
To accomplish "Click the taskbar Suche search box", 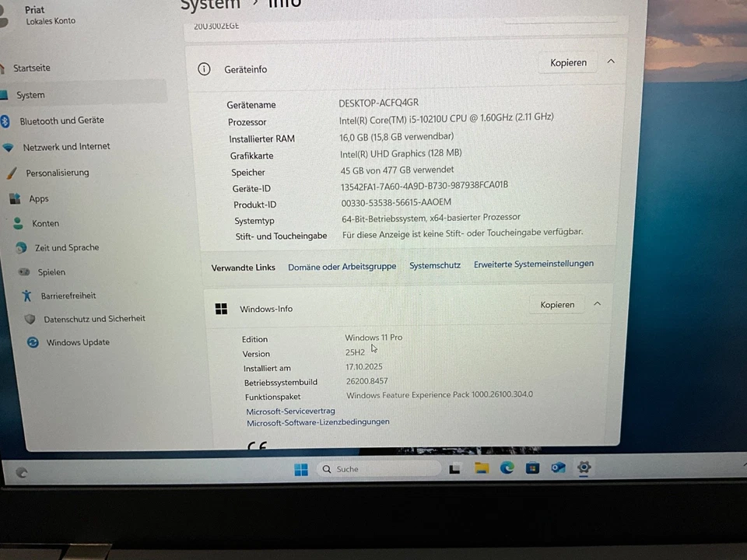I will (x=378, y=468).
